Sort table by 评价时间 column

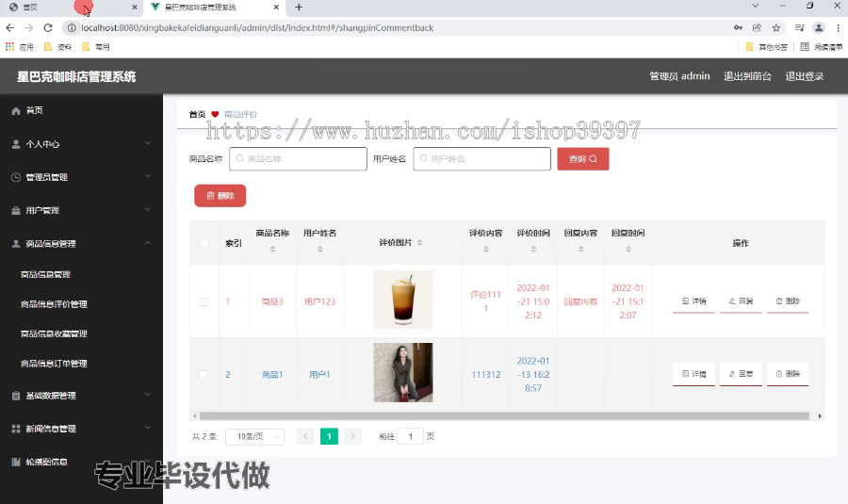click(533, 250)
